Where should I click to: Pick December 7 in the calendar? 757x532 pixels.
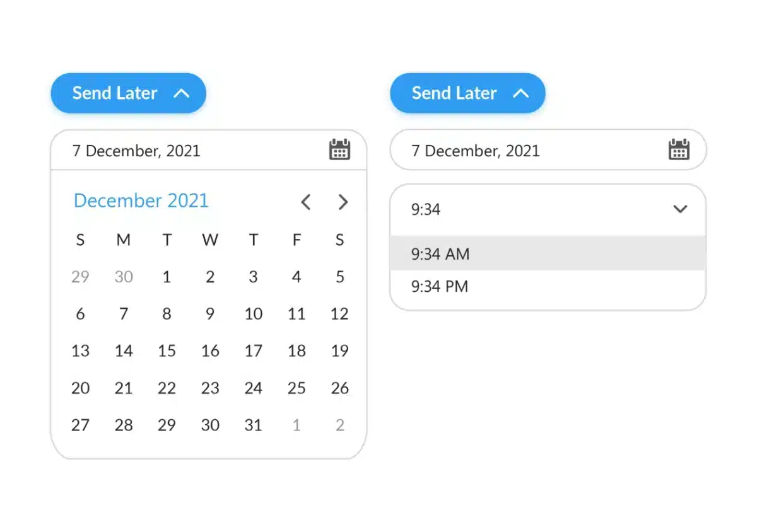click(x=124, y=314)
